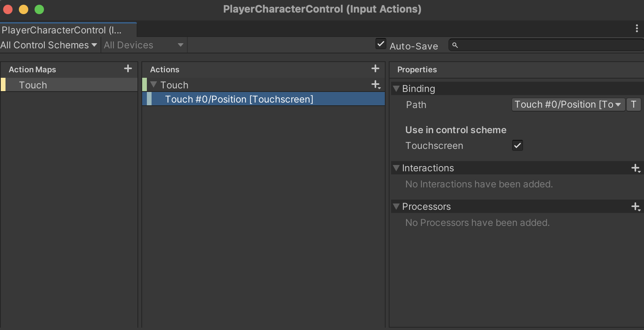Collapse the Binding section
The height and width of the screenshot is (330, 644).
pos(396,89)
